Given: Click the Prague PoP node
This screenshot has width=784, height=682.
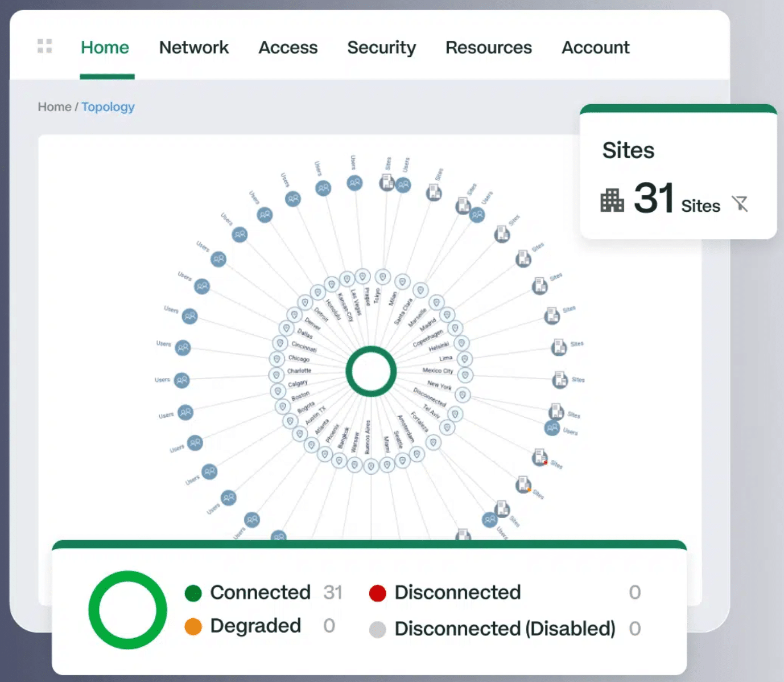Looking at the screenshot, I should click(362, 277).
